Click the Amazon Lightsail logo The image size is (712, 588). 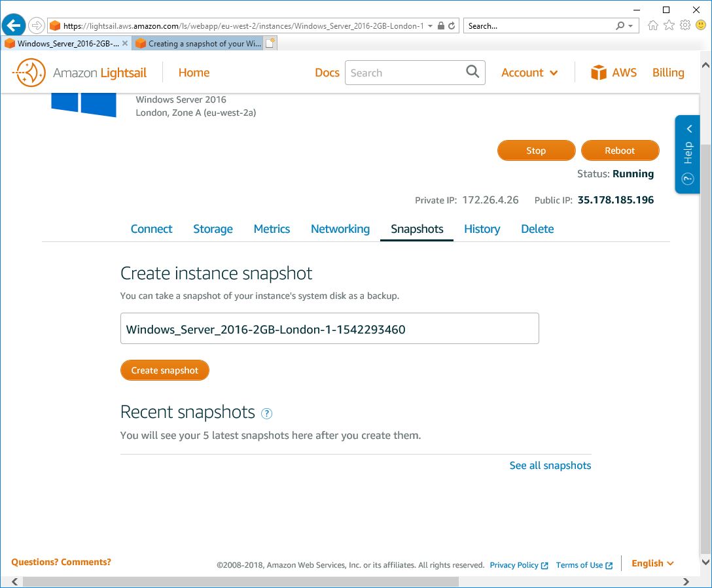coord(80,73)
